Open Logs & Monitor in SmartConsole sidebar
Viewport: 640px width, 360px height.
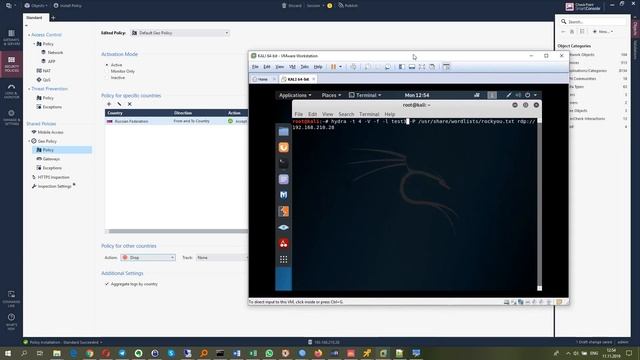[x=11, y=91]
